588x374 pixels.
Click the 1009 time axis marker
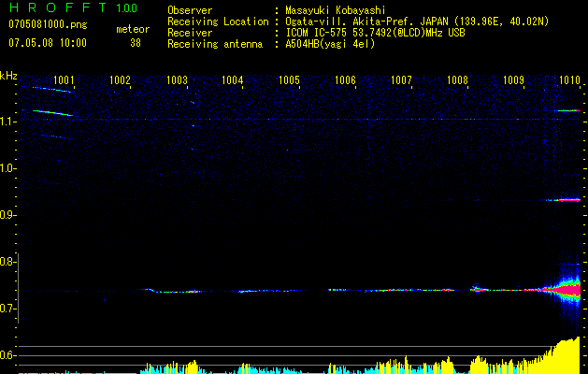coord(513,80)
